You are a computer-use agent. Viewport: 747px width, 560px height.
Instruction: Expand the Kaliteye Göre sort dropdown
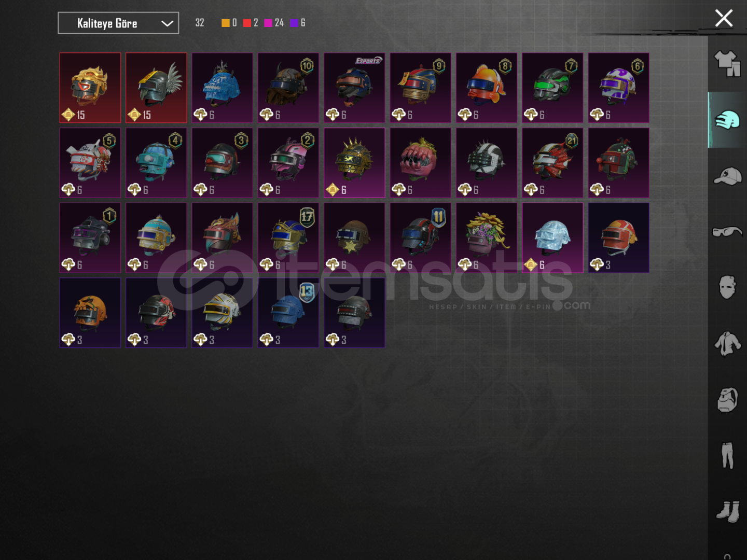118,23
